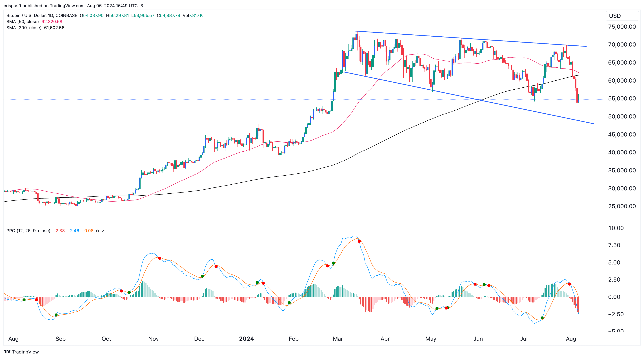Click the SMA (200, close) indicator legend

tap(24, 28)
